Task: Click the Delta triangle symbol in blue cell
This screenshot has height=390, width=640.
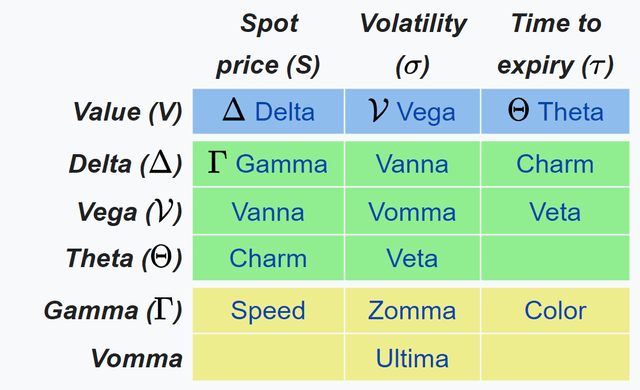Action: (234, 110)
